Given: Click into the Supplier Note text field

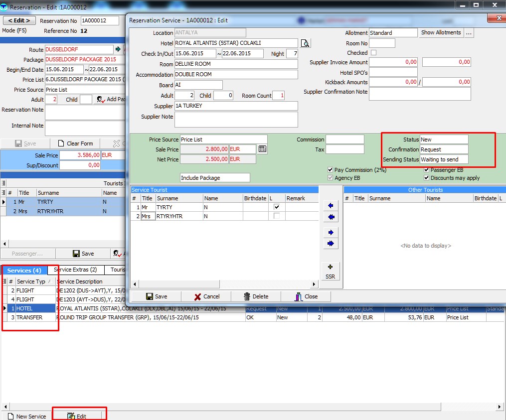Looking at the screenshot, I should coord(236,120).
